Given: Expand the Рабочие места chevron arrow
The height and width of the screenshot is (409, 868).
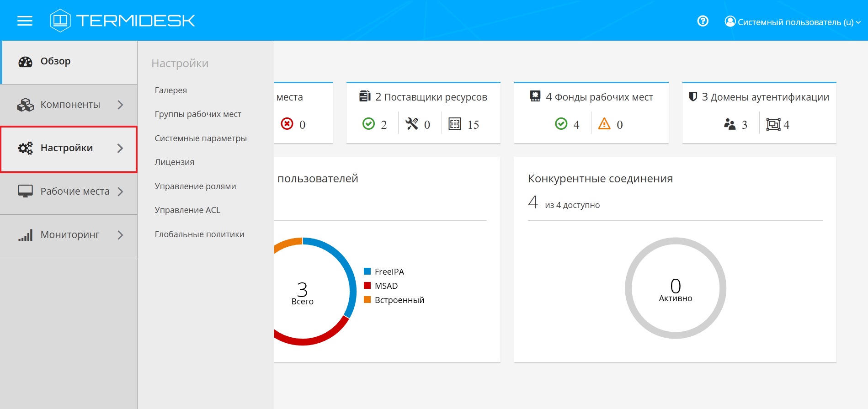Looking at the screenshot, I should pos(120,191).
